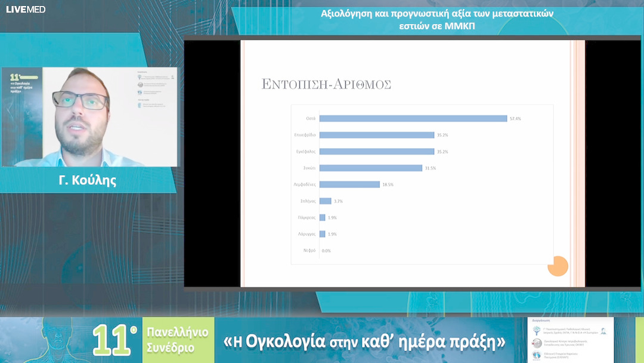This screenshot has width=644, height=363.
Task: Expand the Διοργάνωση sponsor list
Action: [x=541, y=321]
